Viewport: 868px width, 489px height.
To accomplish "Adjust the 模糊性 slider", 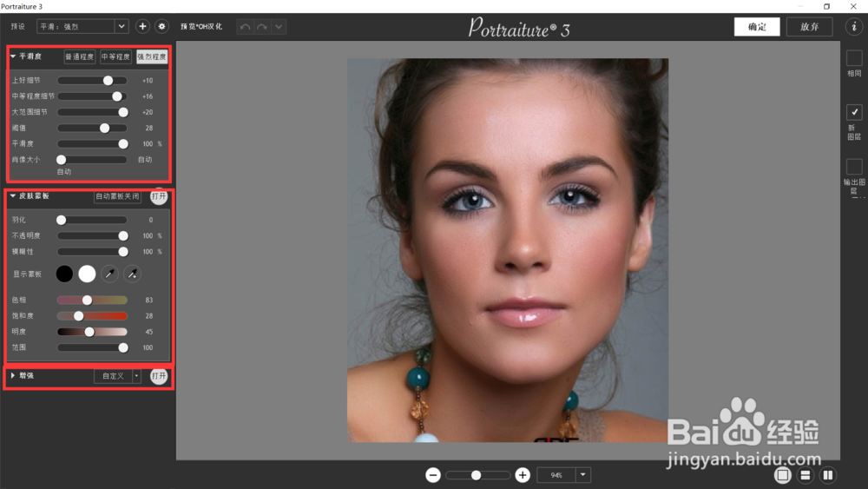I will point(93,251).
